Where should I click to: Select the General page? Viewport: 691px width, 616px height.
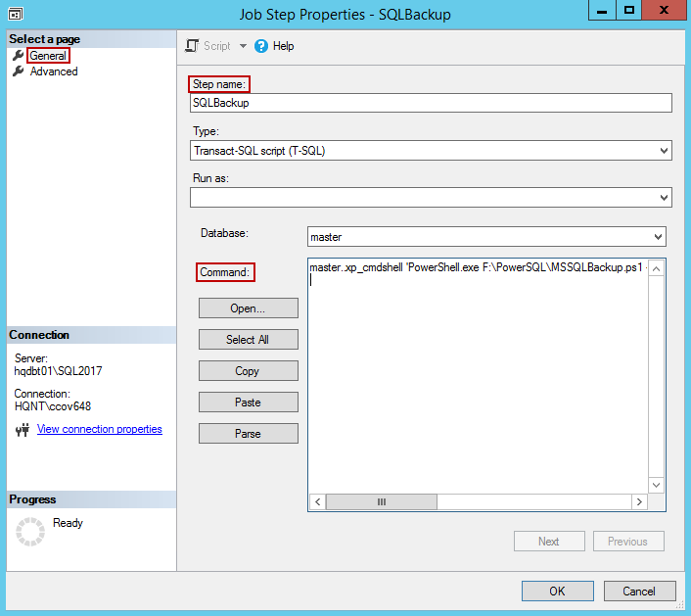coord(48,56)
